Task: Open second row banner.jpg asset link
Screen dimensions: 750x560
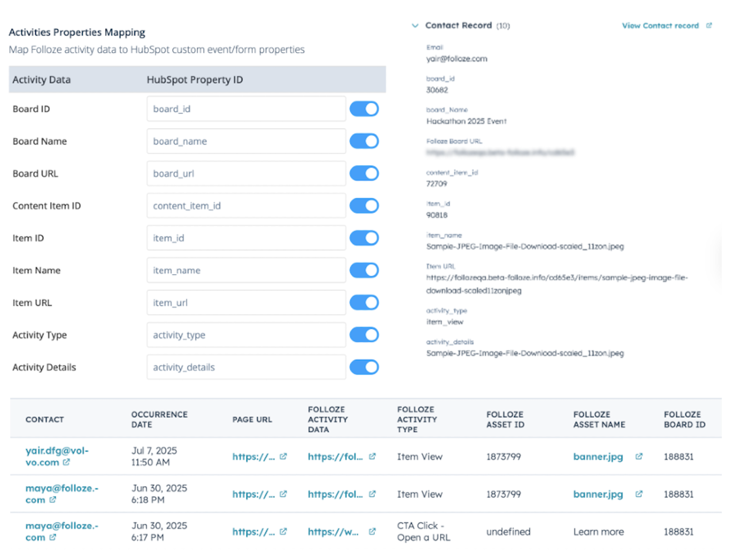Action: click(x=598, y=494)
